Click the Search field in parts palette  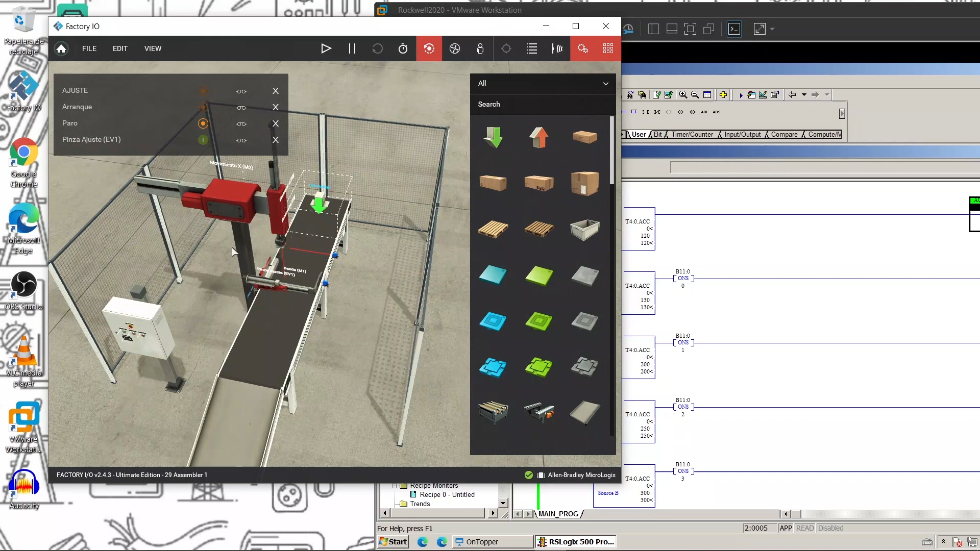(543, 104)
